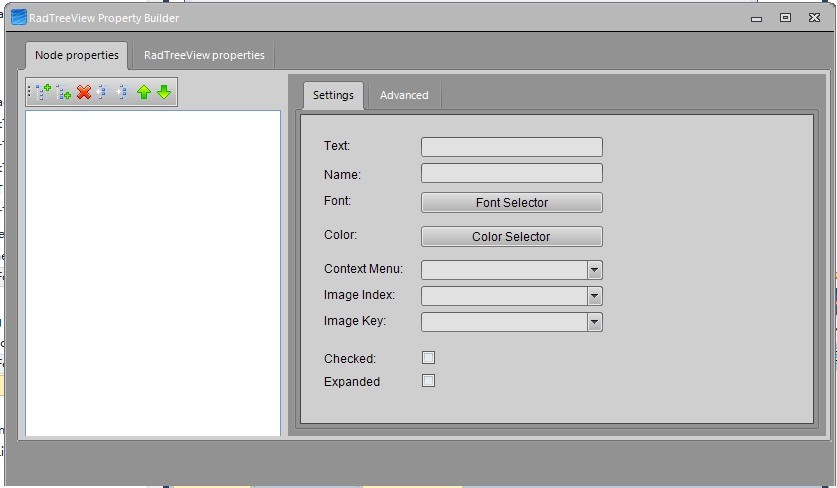Click inside the empty tree view panel

pos(153,273)
